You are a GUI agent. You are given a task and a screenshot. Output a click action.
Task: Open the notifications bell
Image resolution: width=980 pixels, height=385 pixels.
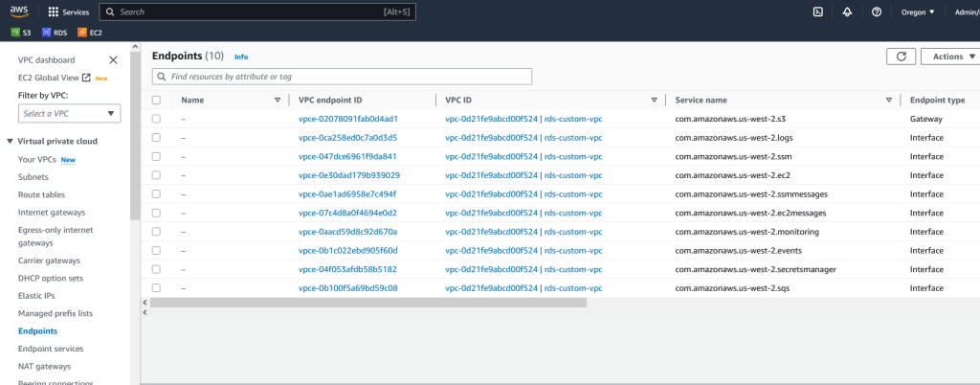(847, 11)
